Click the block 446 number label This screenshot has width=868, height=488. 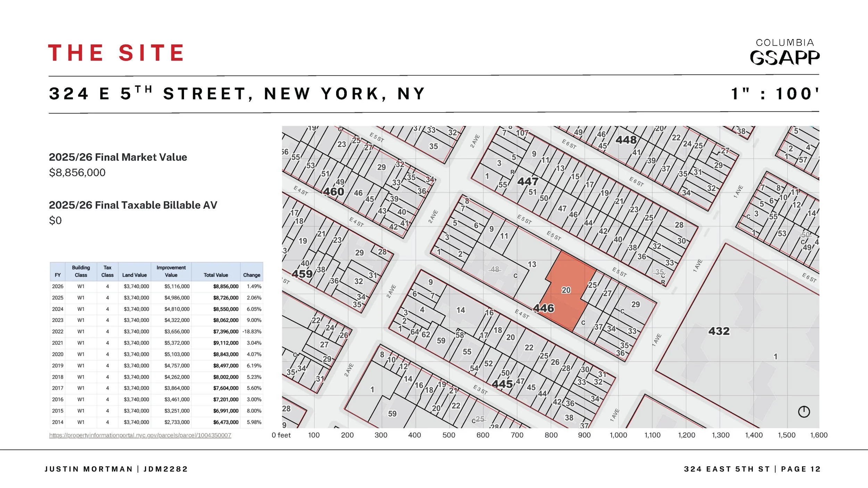tap(543, 308)
